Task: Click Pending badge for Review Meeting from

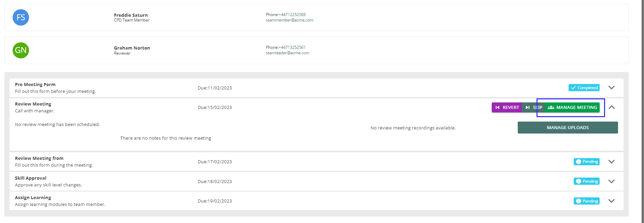Action: [587, 162]
